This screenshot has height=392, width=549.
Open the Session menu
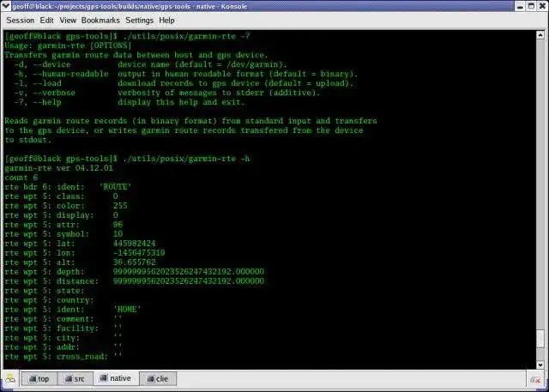click(x=21, y=21)
